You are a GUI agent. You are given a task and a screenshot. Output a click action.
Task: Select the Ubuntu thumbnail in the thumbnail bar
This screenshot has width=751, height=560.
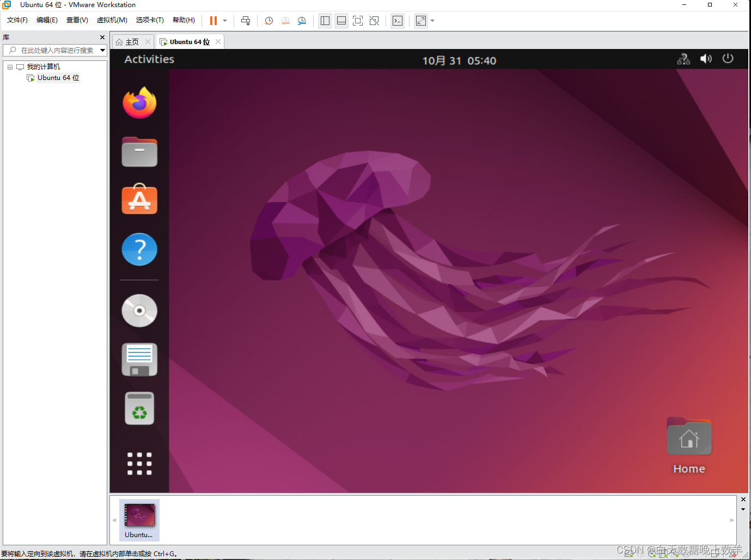[139, 520]
